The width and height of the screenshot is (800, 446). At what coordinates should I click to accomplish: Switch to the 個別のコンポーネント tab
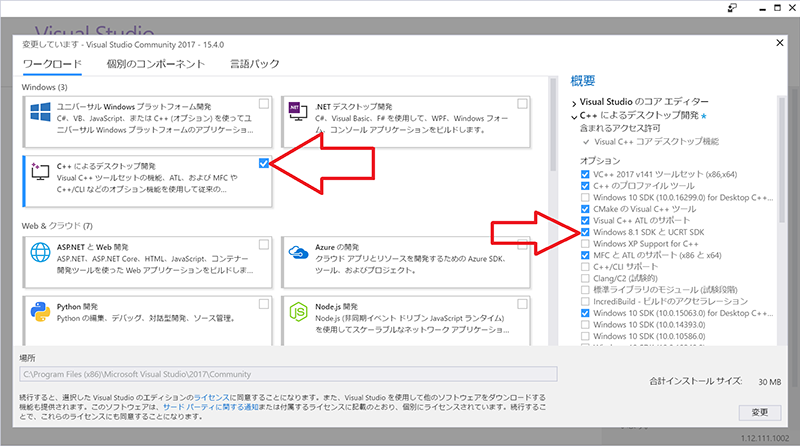point(156,64)
